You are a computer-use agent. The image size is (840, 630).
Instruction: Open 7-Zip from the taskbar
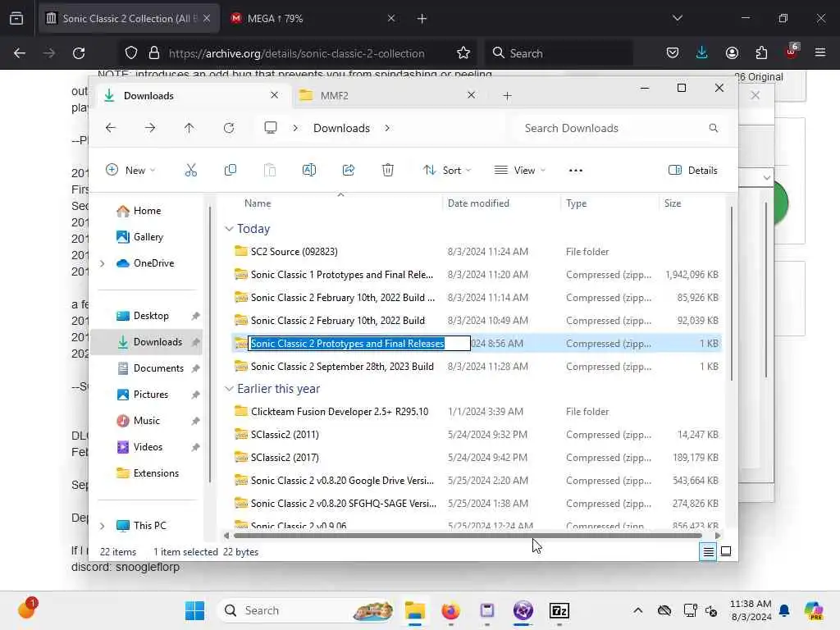[x=559, y=610]
